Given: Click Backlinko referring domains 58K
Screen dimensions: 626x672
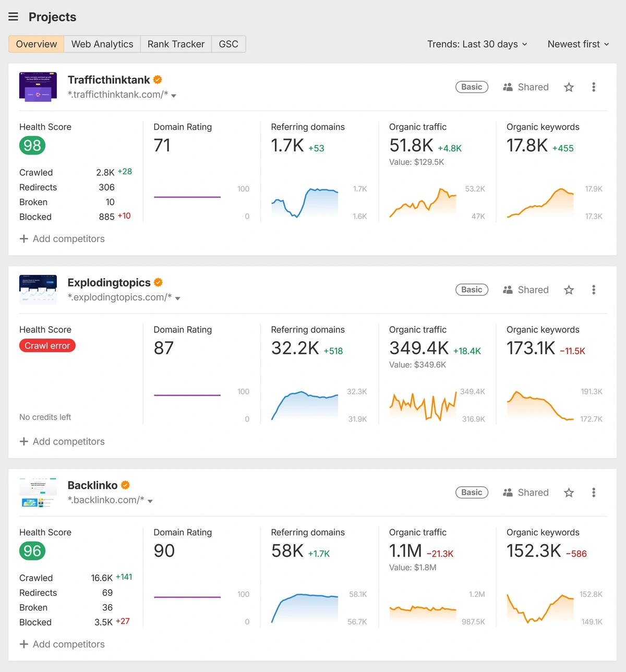Looking at the screenshot, I should pos(287,551).
